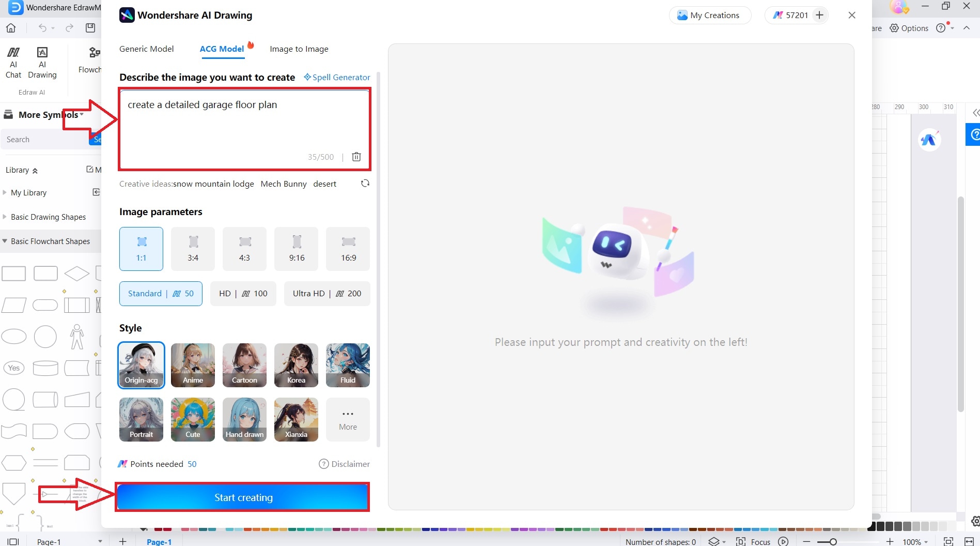Select the person figure shape
The width and height of the screenshot is (980, 546).
pyautogui.click(x=77, y=337)
